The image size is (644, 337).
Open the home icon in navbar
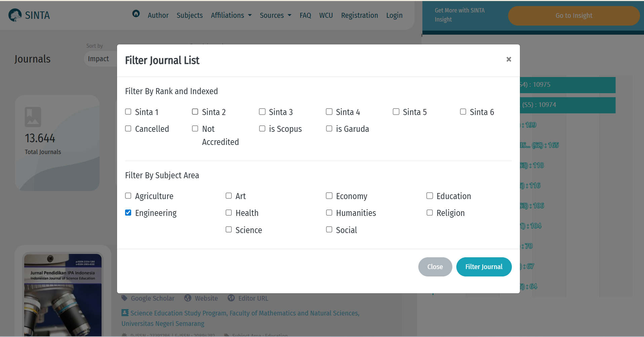[x=136, y=13]
